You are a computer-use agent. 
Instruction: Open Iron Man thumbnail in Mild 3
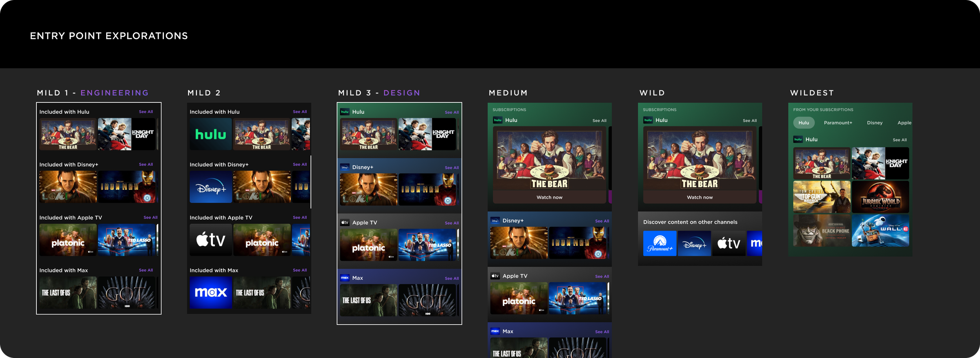click(427, 190)
